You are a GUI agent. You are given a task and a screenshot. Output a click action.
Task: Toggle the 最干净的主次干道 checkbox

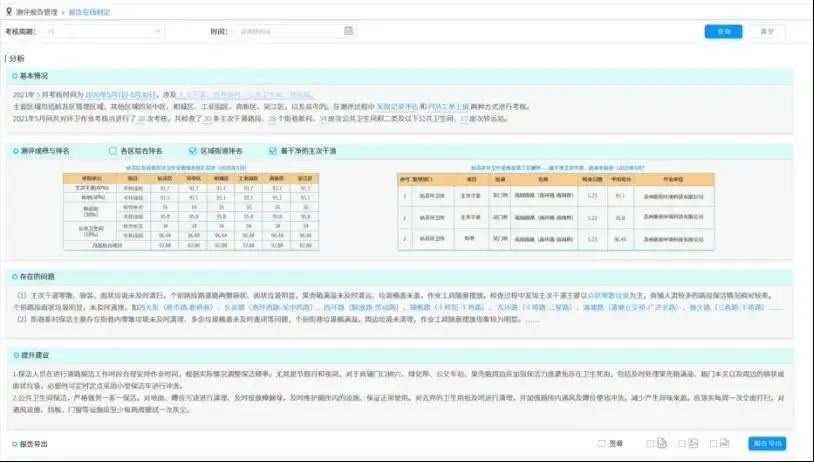point(273,151)
